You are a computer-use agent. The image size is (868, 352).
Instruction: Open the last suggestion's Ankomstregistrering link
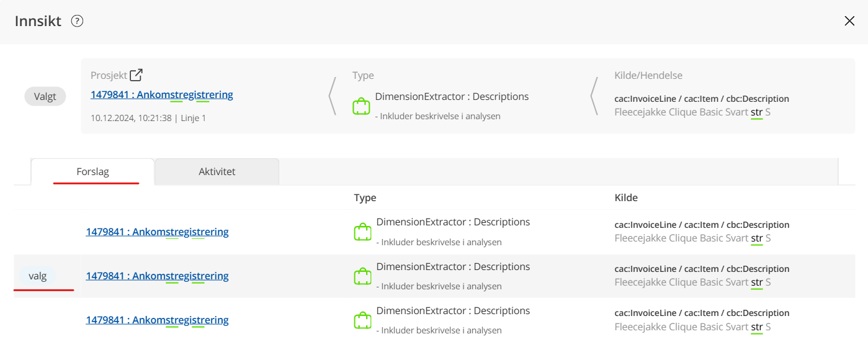[x=157, y=320]
